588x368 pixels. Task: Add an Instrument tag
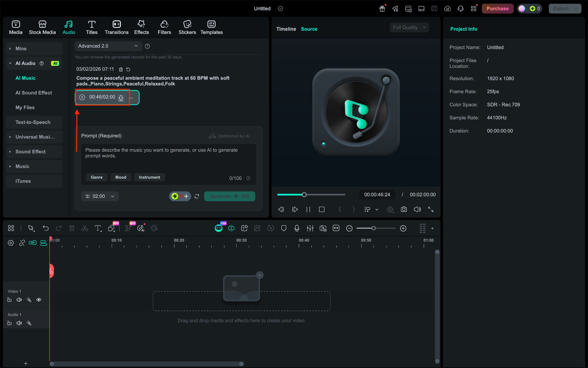pyautogui.click(x=149, y=177)
